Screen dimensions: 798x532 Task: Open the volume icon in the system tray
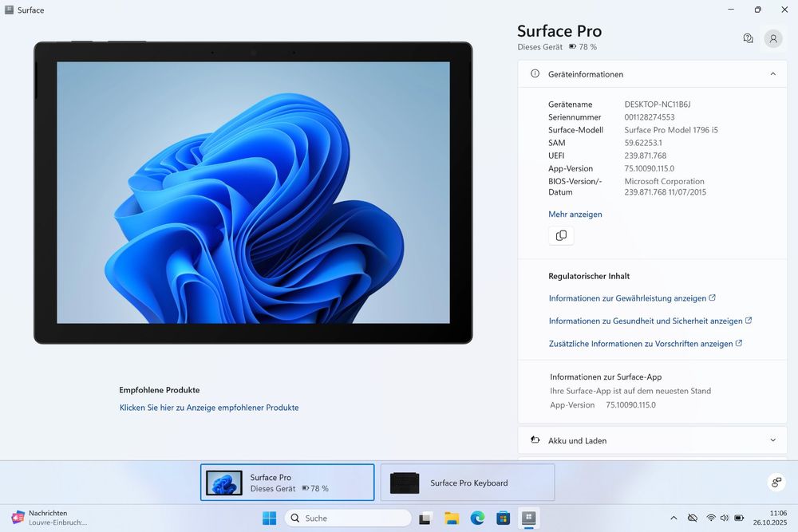[725, 518]
